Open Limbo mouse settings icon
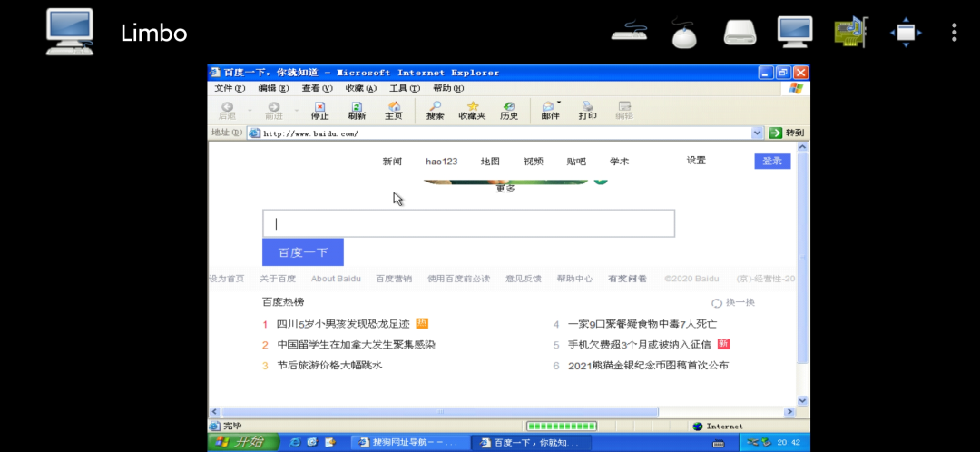The width and height of the screenshot is (980, 452). click(684, 33)
